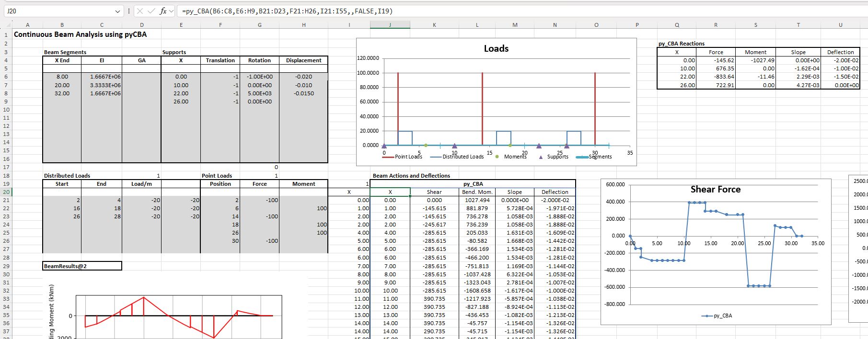This screenshot has height=339, width=868.
Task: Click the Supports triangle legend marker
Action: pos(541,157)
